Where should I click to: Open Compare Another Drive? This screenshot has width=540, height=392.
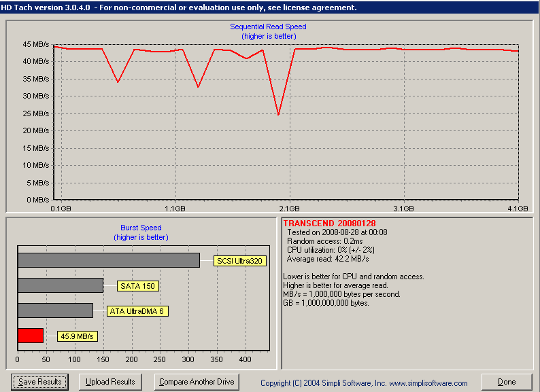(197, 382)
